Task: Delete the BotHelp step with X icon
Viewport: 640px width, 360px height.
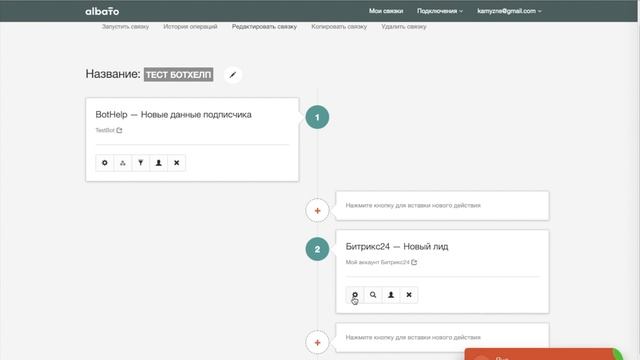Action: tap(177, 163)
